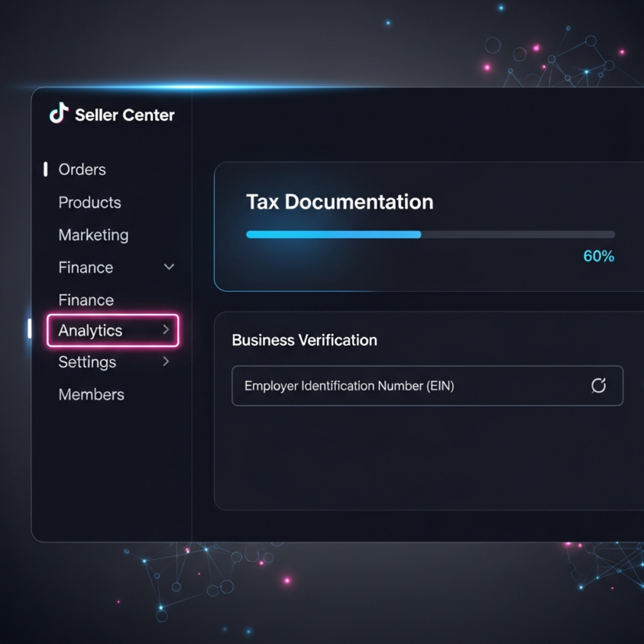644x644 pixels.
Task: Collapse Finance using its down chevron
Action: pos(169,267)
